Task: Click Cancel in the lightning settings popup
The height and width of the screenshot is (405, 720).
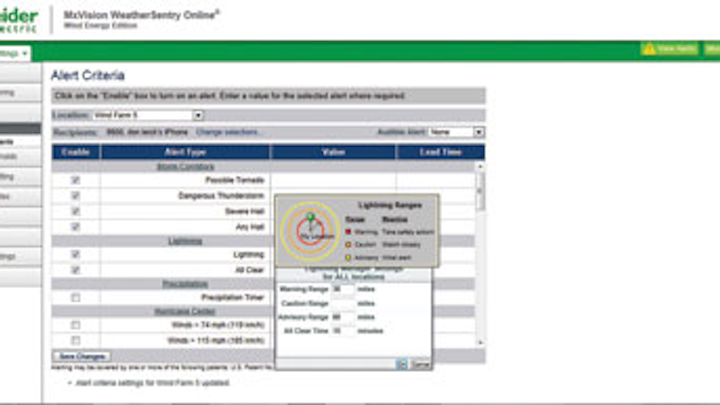Action: tap(420, 365)
